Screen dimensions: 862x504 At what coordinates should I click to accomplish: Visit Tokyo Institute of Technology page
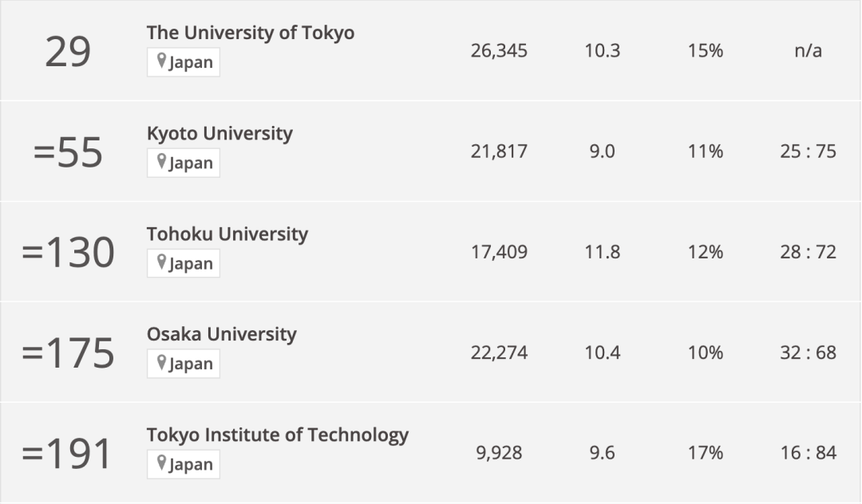click(277, 435)
